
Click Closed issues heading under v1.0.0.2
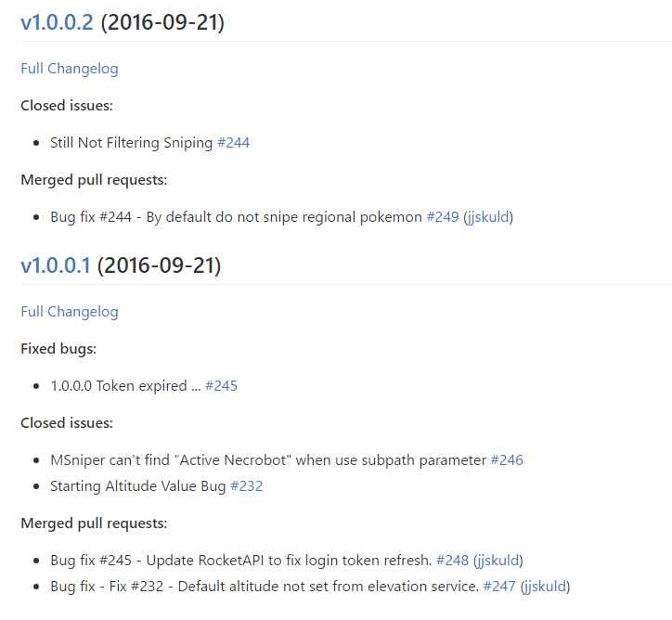pos(67,106)
